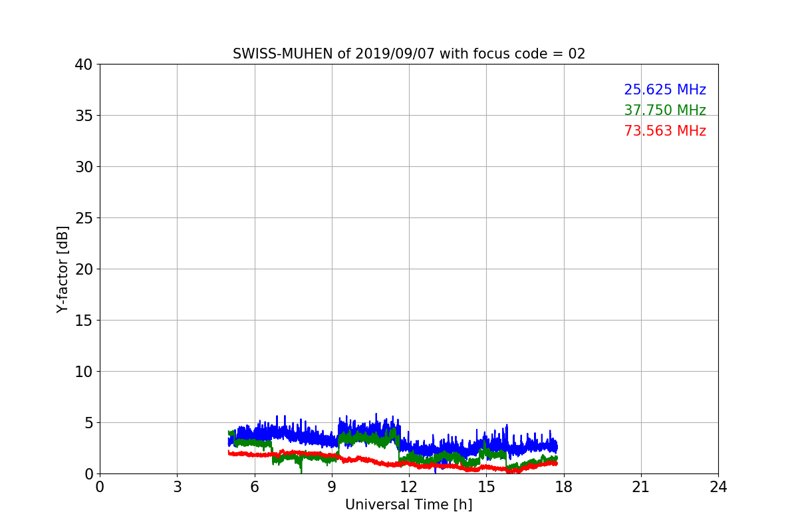Click y-axis tick label 30
The image size is (798, 532).
pyautogui.click(x=84, y=167)
